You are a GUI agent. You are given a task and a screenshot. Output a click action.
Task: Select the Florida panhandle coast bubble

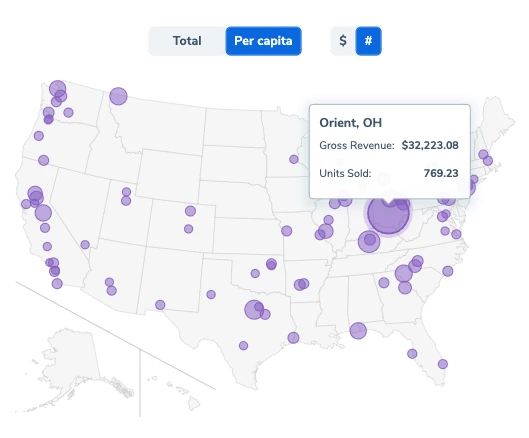(x=358, y=331)
